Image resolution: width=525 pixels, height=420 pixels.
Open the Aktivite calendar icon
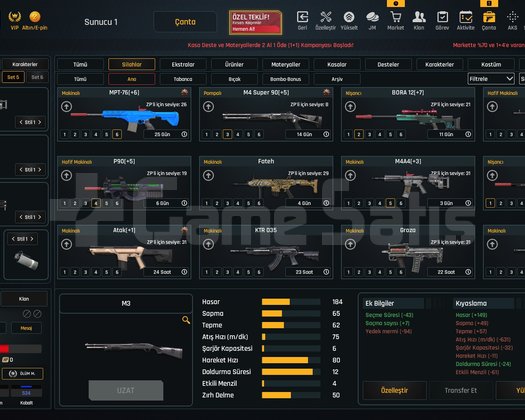click(x=466, y=17)
